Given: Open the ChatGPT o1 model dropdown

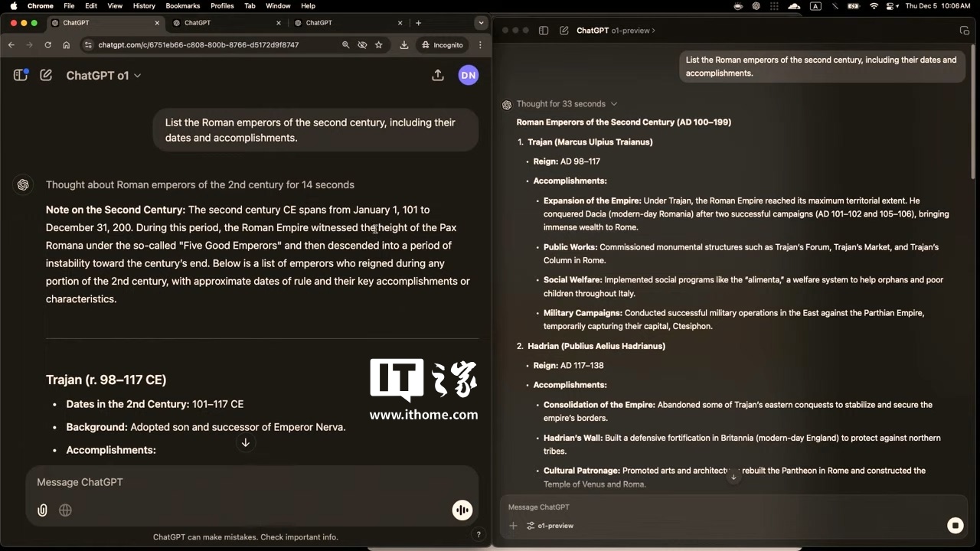Looking at the screenshot, I should (x=104, y=75).
